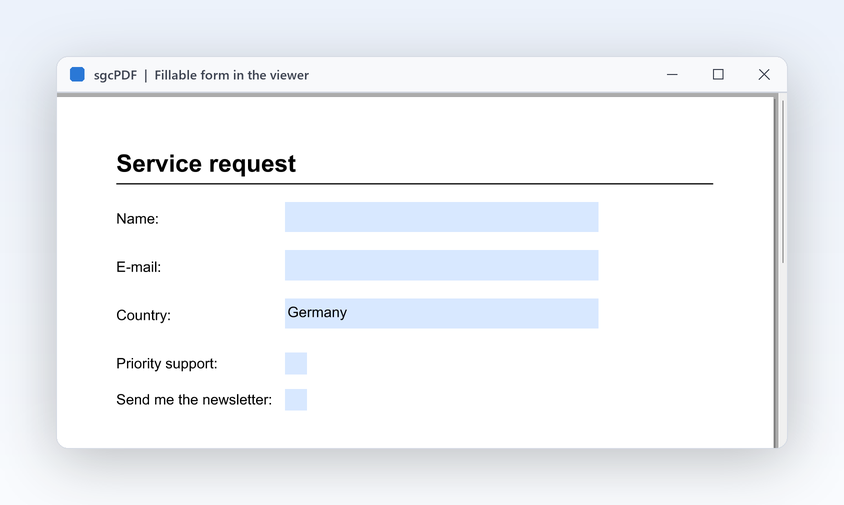Minimize the sgcPDF window
Image resolution: width=844 pixels, height=505 pixels.
coord(672,74)
